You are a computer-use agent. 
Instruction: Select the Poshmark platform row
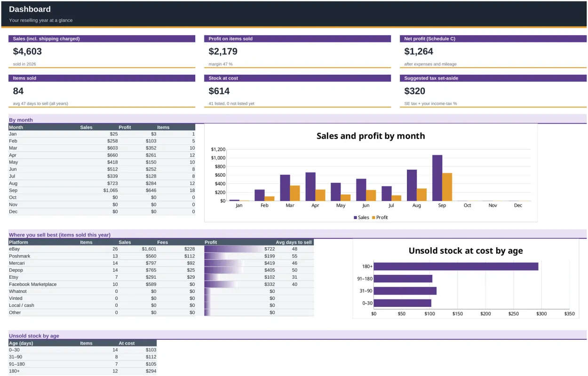pos(161,256)
